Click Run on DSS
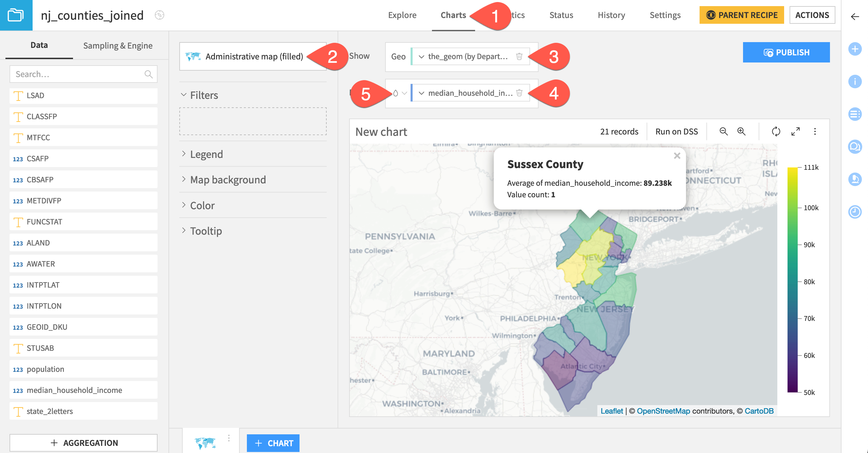This screenshot has width=868, height=453. 676,131
